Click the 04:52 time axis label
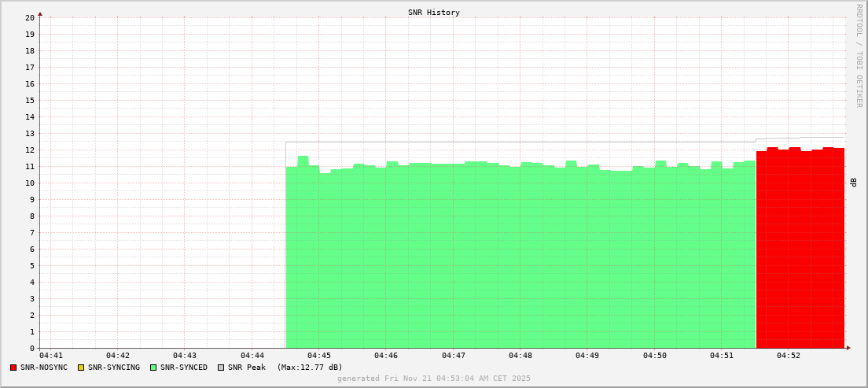868x388 pixels. click(x=789, y=356)
